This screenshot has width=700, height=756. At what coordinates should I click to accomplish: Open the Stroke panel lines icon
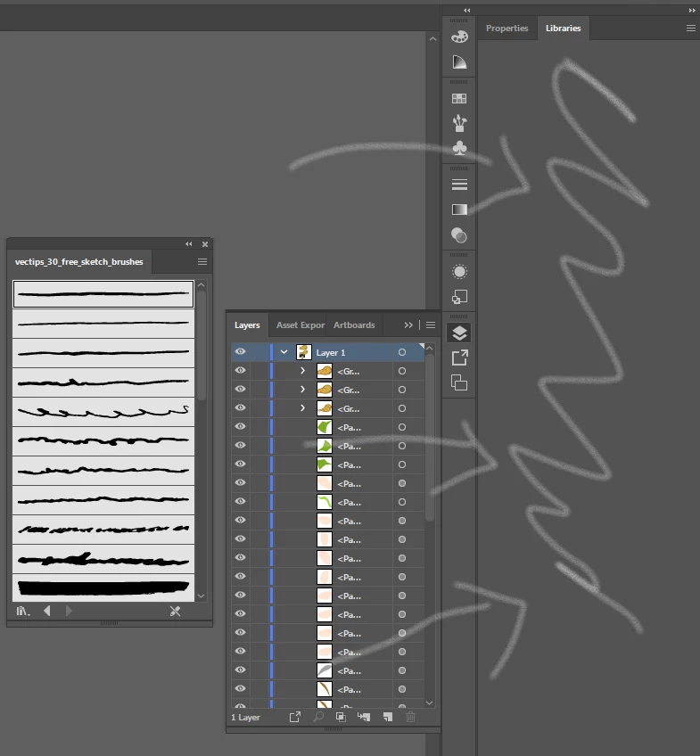tap(459, 185)
